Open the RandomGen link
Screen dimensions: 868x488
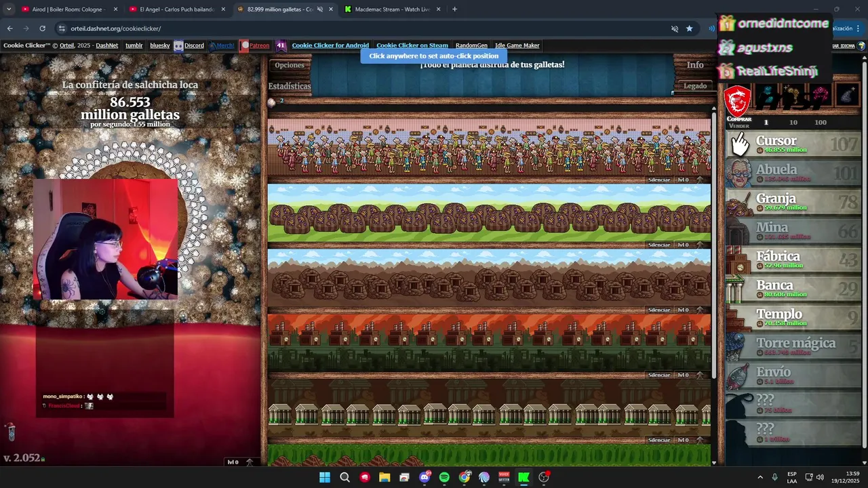tap(471, 45)
